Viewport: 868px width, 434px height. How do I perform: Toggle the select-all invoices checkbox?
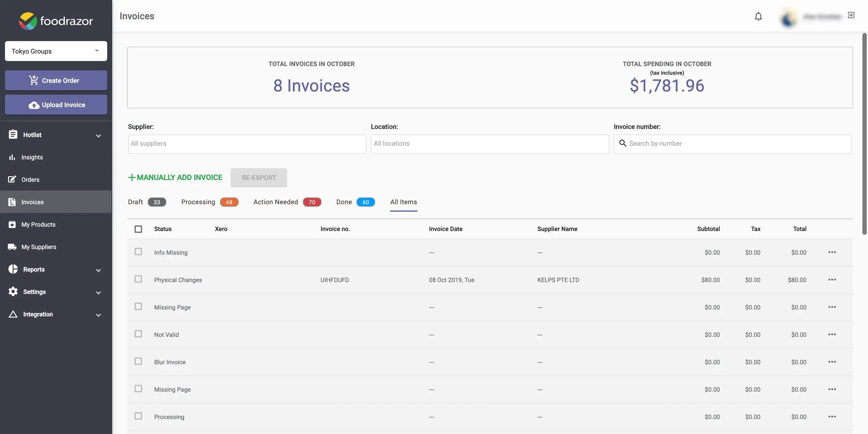click(x=138, y=229)
